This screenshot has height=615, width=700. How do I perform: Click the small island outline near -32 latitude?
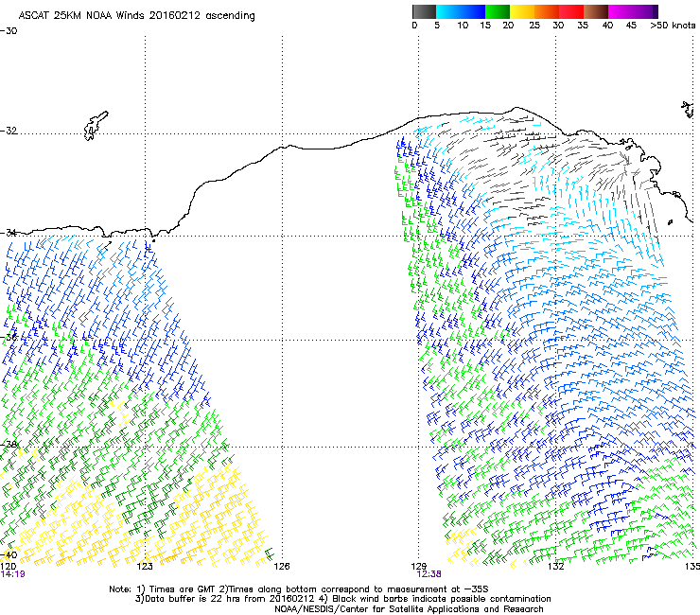click(x=96, y=126)
